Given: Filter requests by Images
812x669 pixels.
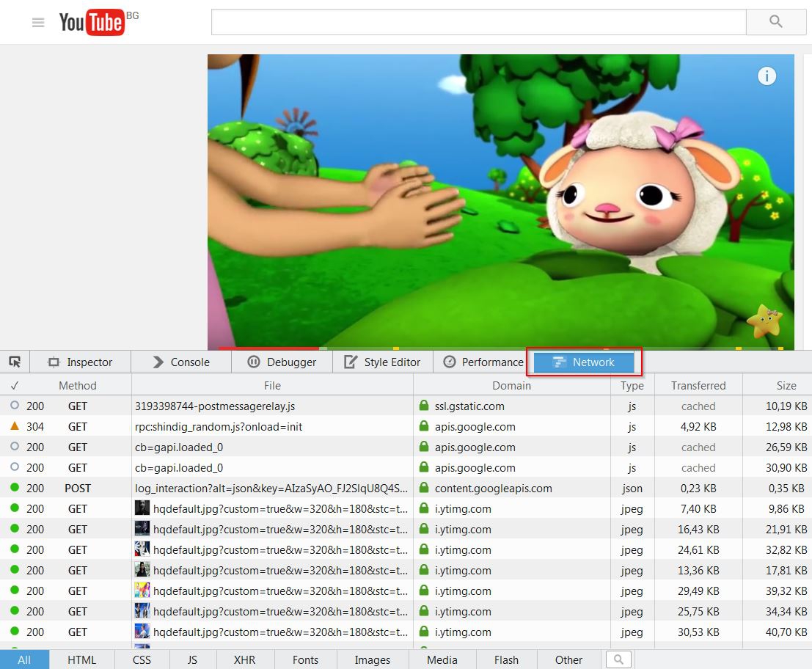Looking at the screenshot, I should pos(372,659).
